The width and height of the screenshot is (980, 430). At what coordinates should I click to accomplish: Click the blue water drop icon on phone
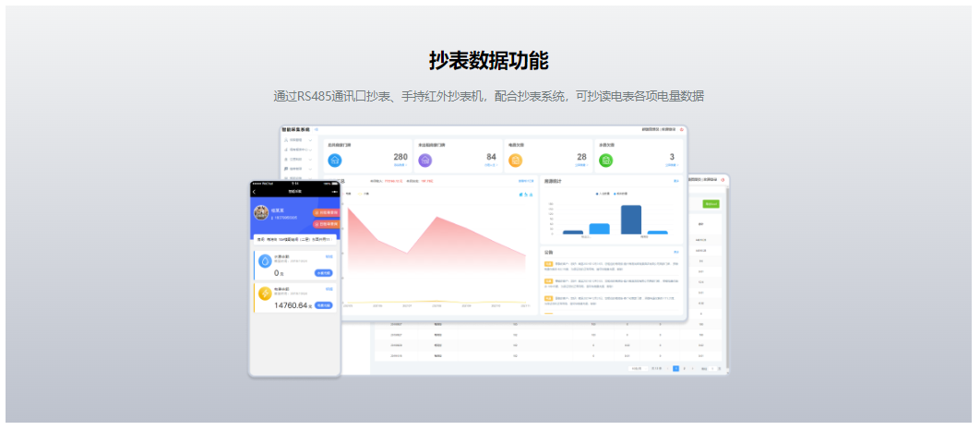point(265,261)
